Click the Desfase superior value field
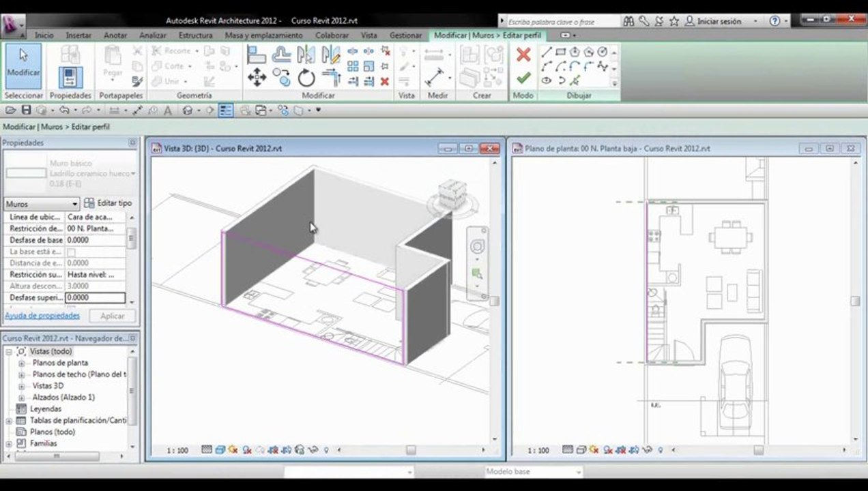The image size is (868, 491). pos(96,298)
